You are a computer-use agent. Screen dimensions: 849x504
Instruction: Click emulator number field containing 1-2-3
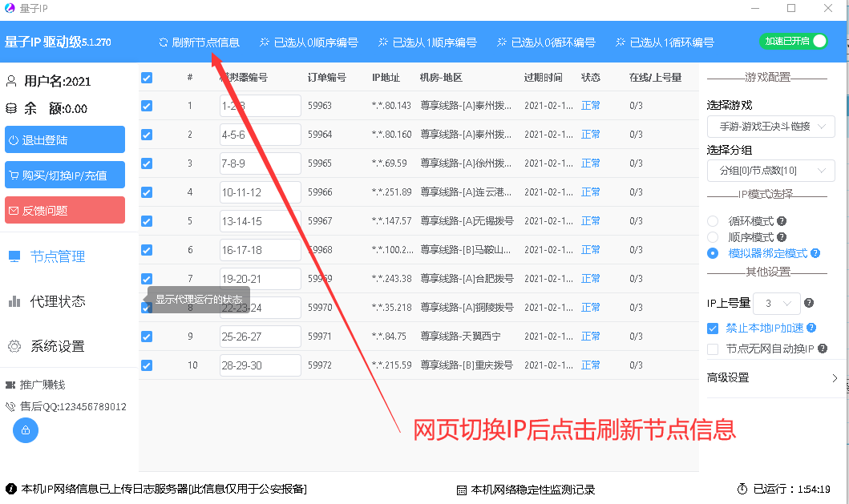[x=260, y=106]
